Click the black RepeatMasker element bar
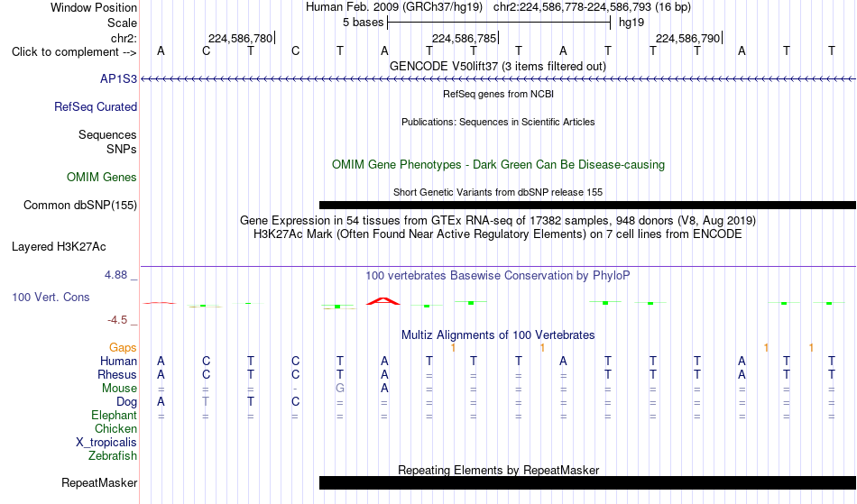The image size is (857, 504). click(587, 482)
